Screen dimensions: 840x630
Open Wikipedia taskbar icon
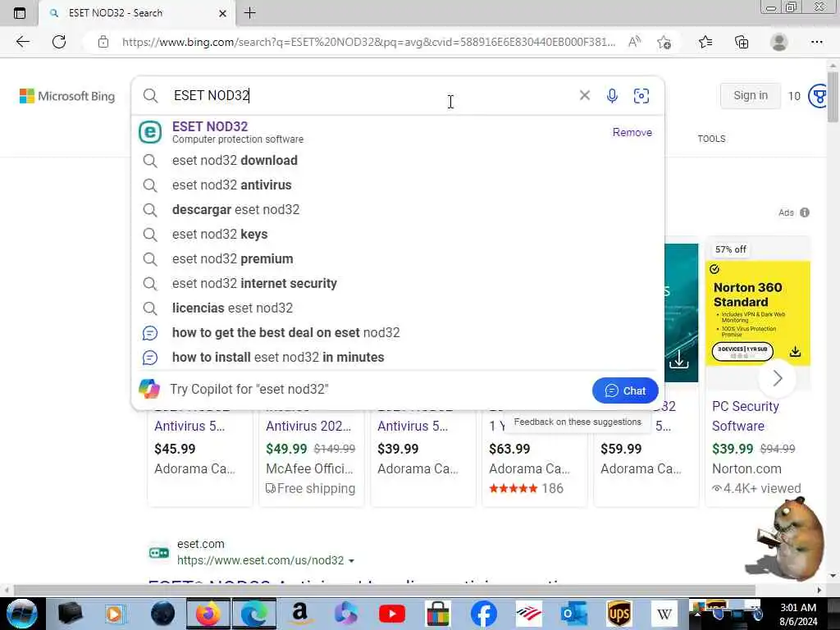pos(664,614)
